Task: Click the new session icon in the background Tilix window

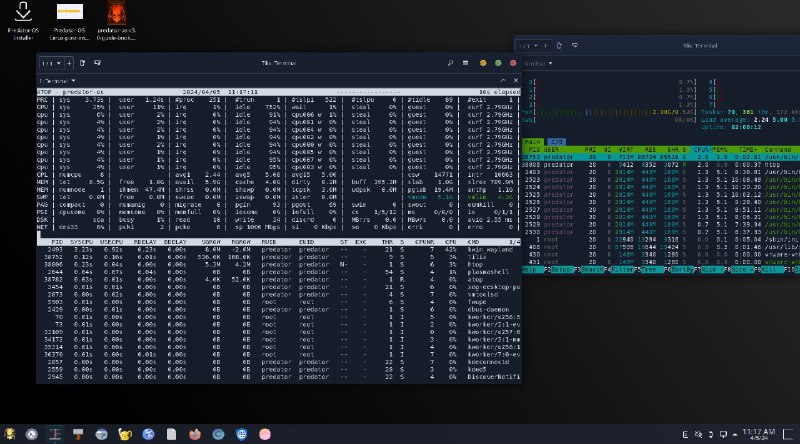Action: coord(559,46)
